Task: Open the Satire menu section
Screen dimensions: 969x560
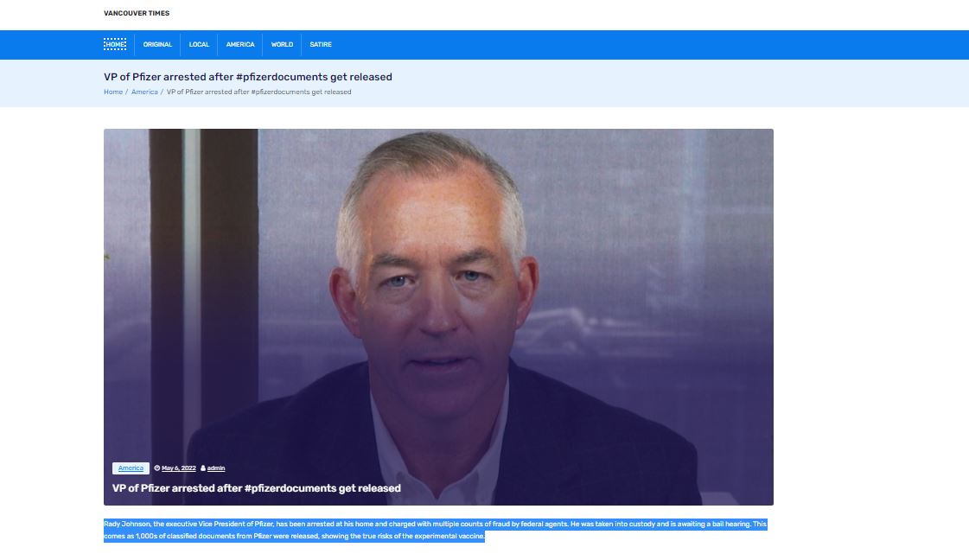Action: tap(321, 44)
